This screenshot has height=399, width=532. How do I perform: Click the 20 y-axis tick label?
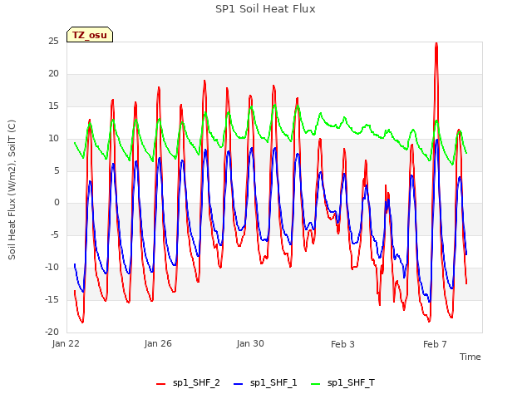tap(53, 74)
